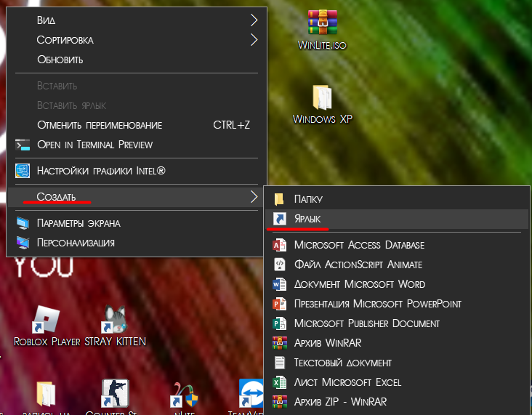The width and height of the screenshot is (532, 415).
Task: Create a Microsoft Access Database
Action: click(396, 245)
